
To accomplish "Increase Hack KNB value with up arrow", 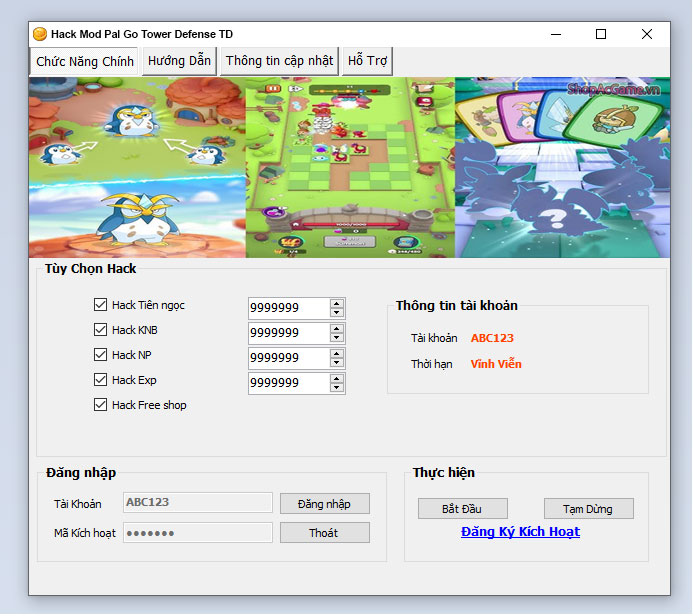I will (337, 329).
